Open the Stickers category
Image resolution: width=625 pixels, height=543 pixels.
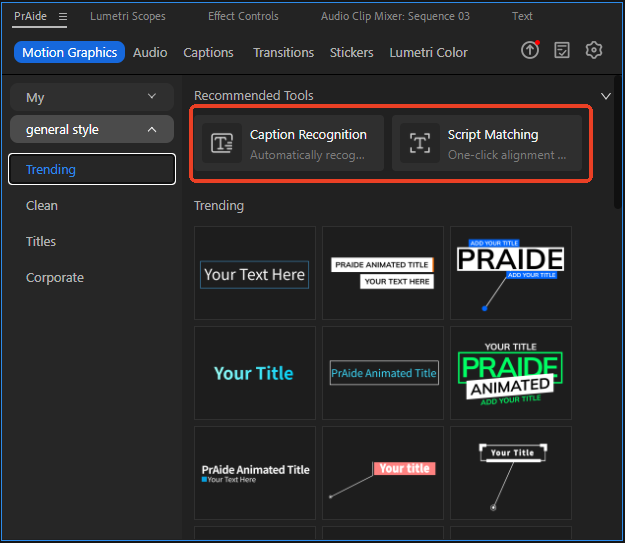pyautogui.click(x=351, y=52)
